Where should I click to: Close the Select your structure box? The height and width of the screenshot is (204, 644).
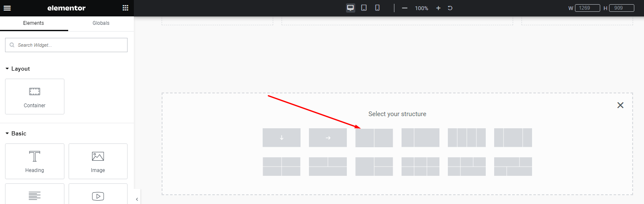[x=620, y=105]
